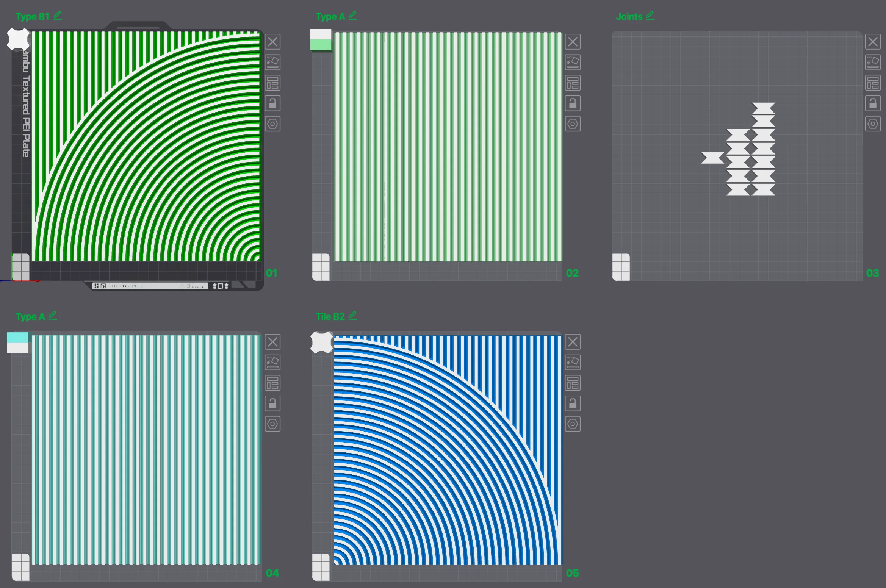
Task: Open plate settings for Tile B2 plate
Action: 573,424
